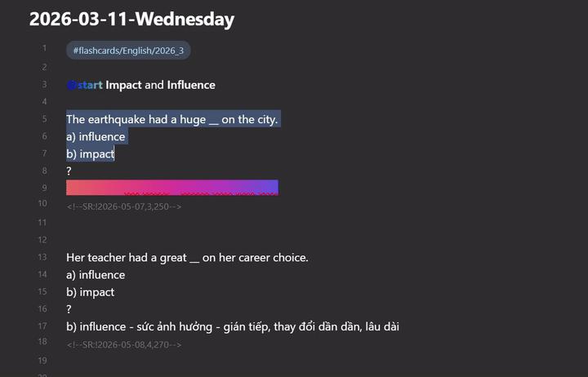Click line number 9 in the gutter
The width and height of the screenshot is (588, 377).
[44, 188]
